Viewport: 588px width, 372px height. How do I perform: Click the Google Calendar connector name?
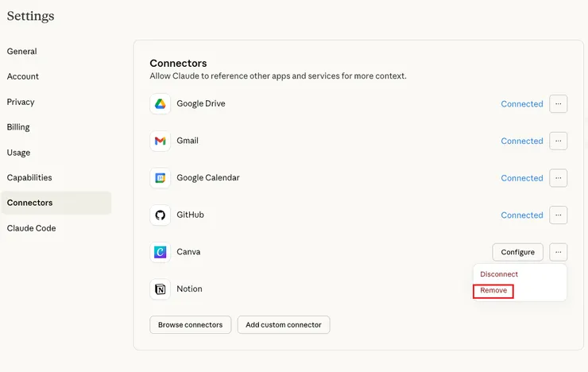[x=207, y=178]
